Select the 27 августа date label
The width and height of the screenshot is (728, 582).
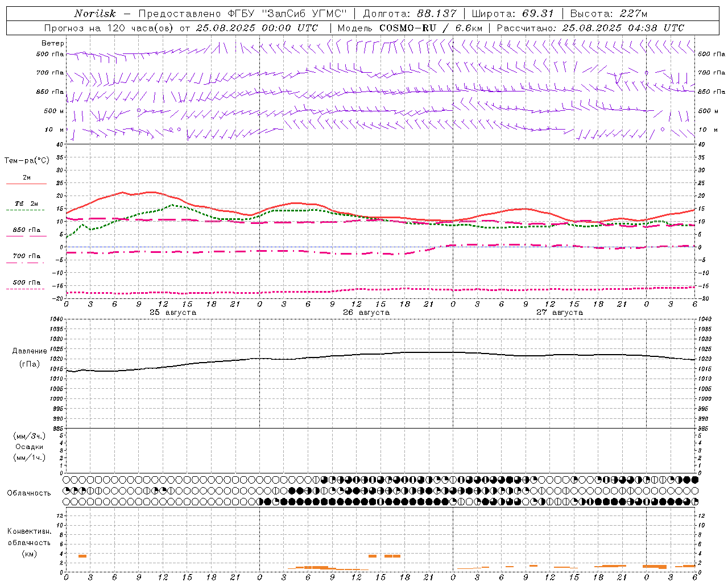pos(560,313)
